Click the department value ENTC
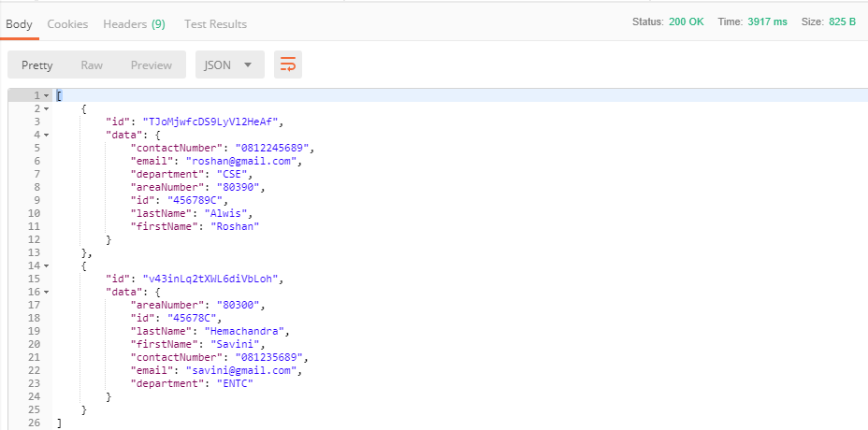868x430 pixels. coord(235,383)
